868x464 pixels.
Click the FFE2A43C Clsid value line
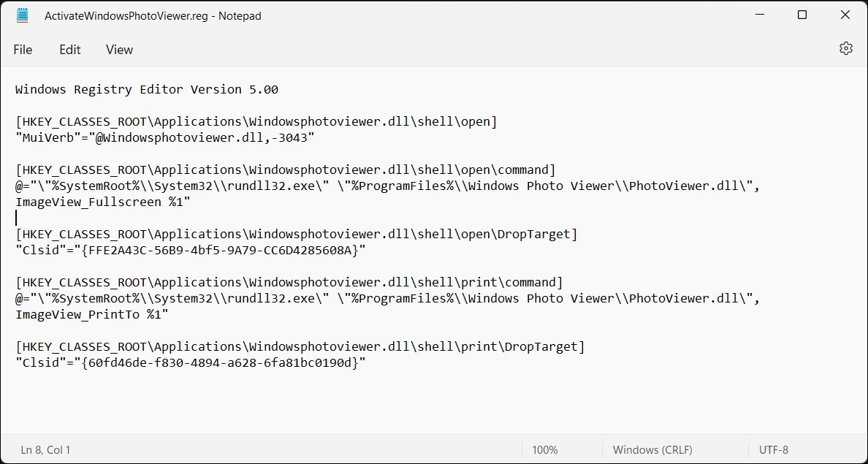tap(191, 251)
